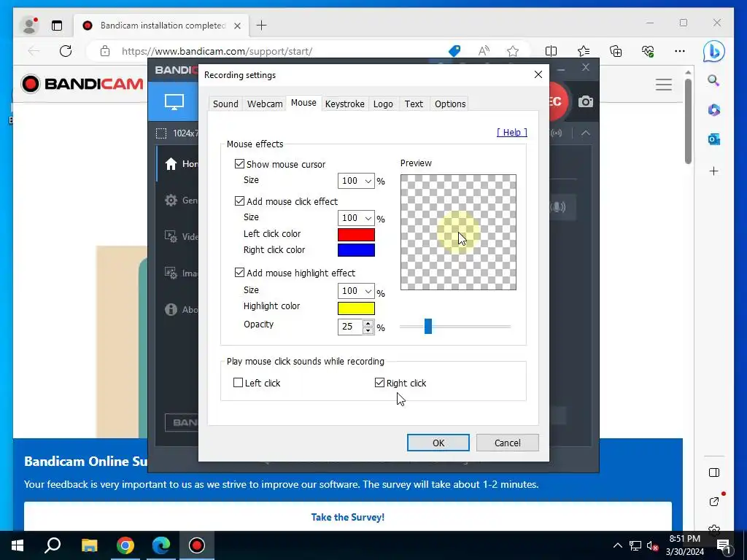Toggle Edge split screen icon
This screenshot has height=560, width=747.
pyautogui.click(x=551, y=51)
